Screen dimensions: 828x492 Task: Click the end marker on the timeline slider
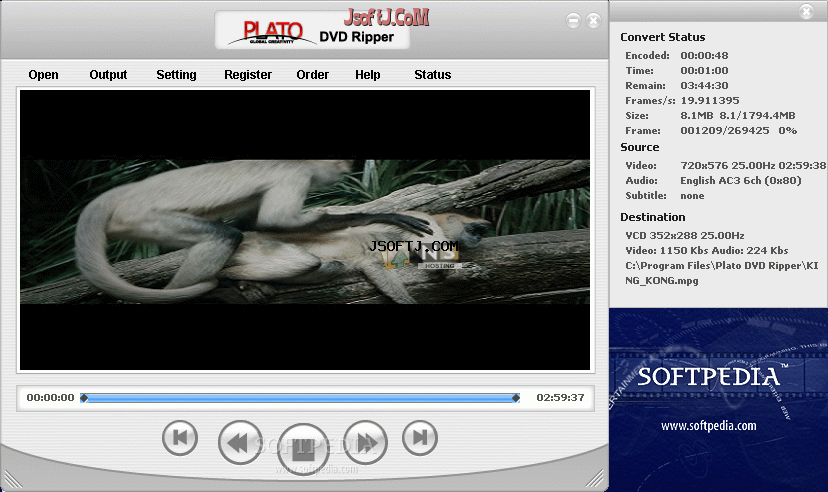coord(516,398)
